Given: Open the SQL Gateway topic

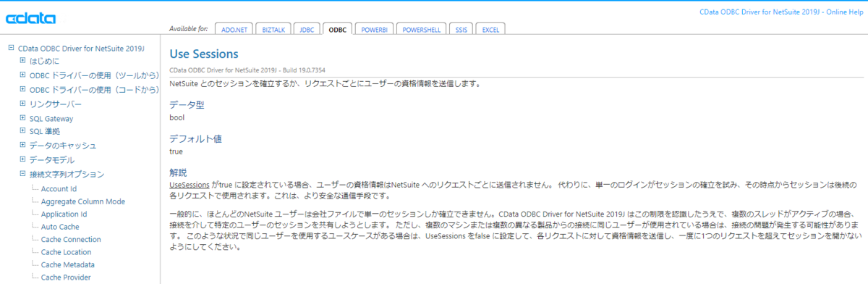Looking at the screenshot, I should pos(51,118).
